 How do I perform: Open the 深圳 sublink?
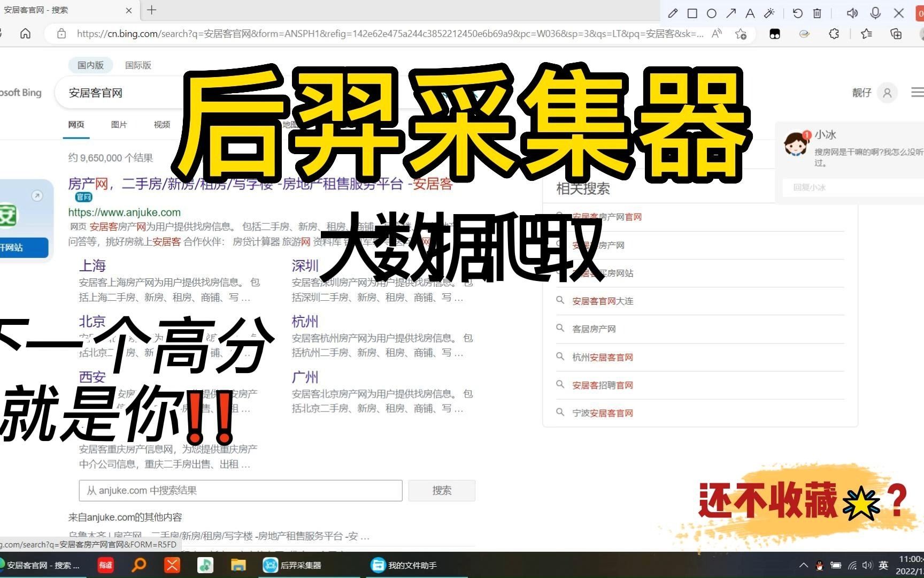305,265
